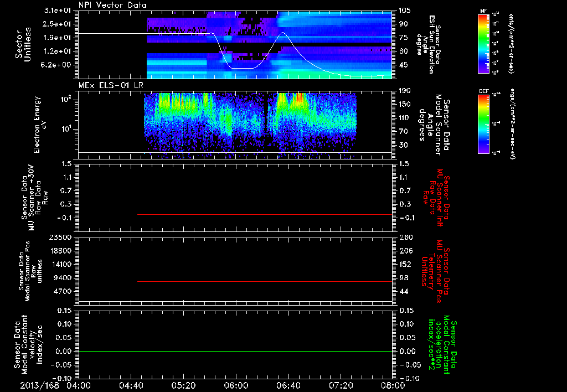
Task: Click the "MEx ELS-01 LR" panel title
Action: [110, 86]
